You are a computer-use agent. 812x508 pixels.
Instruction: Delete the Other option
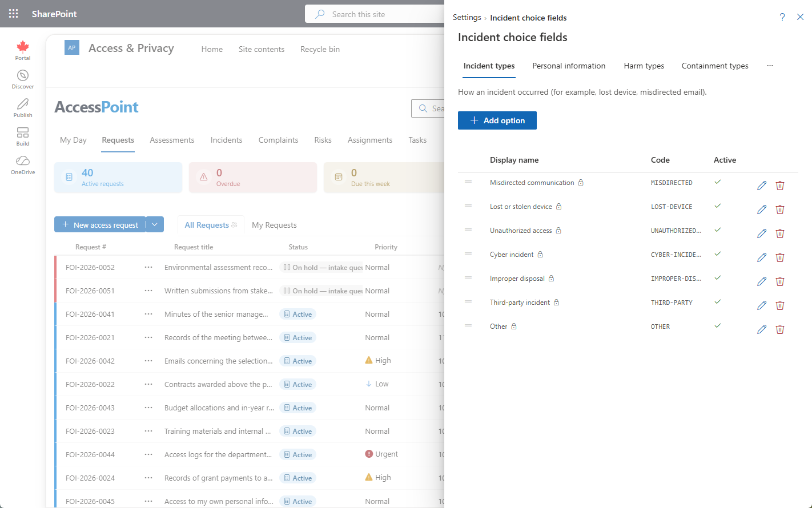click(780, 329)
